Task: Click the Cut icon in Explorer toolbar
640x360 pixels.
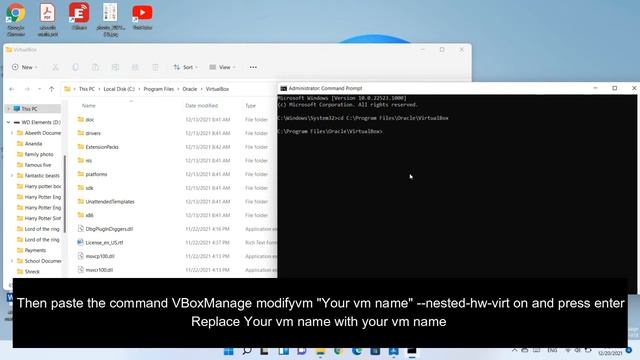Action: click(x=55, y=67)
